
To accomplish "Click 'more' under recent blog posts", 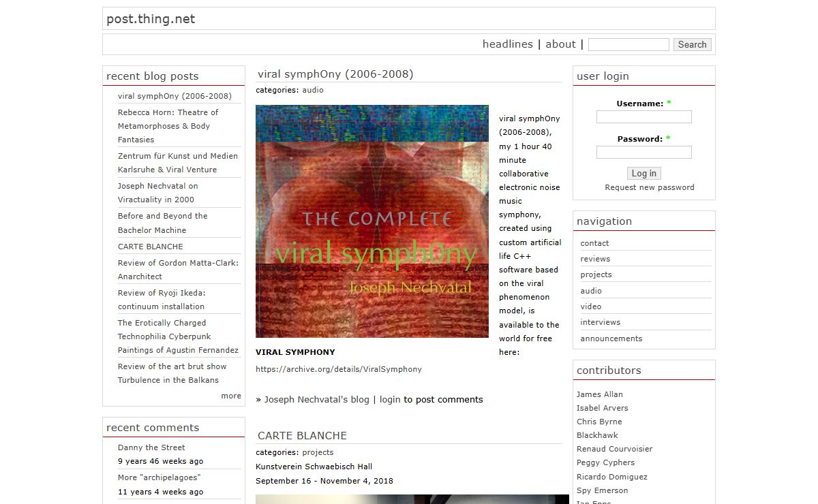I will [x=231, y=396].
